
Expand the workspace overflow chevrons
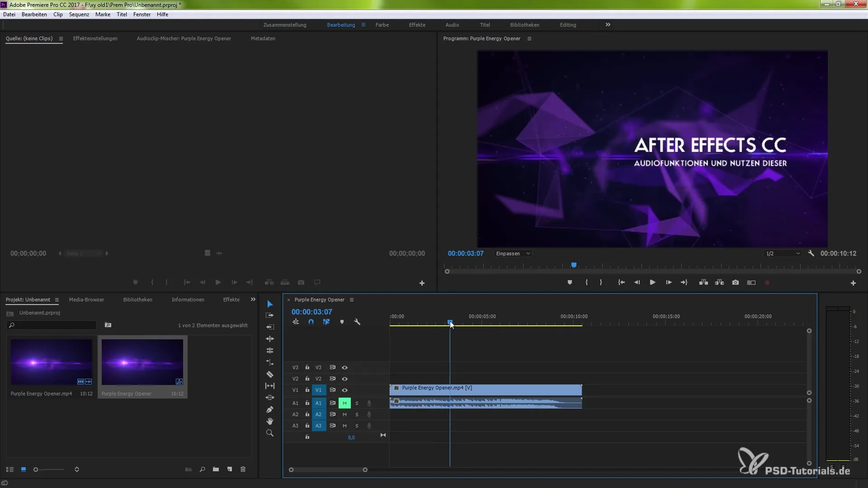coord(608,25)
